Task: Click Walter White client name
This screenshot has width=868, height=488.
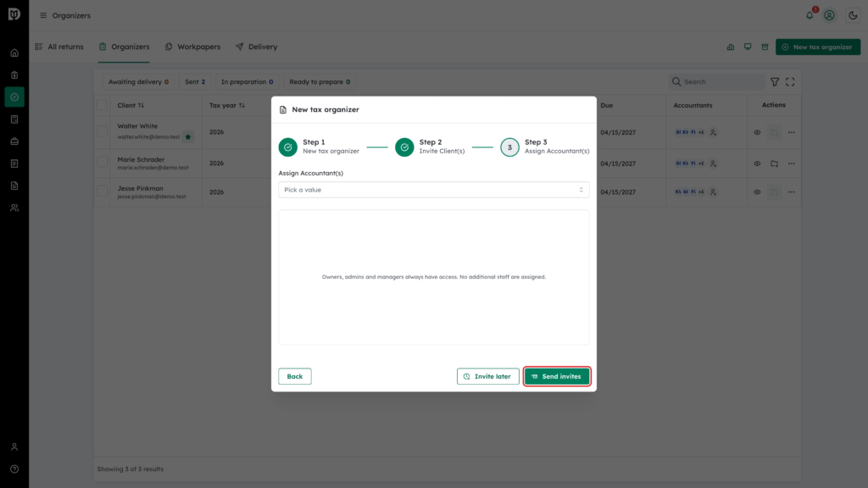Action: coord(137,126)
